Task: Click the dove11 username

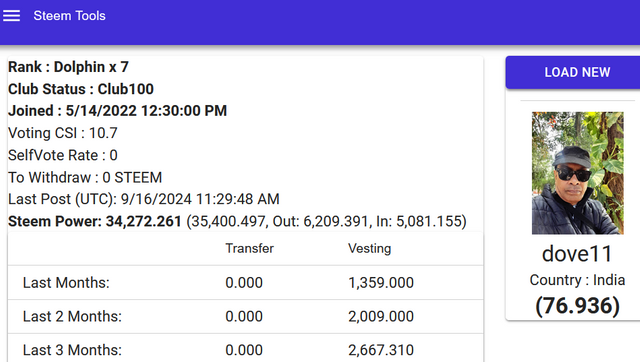Action: tap(577, 254)
